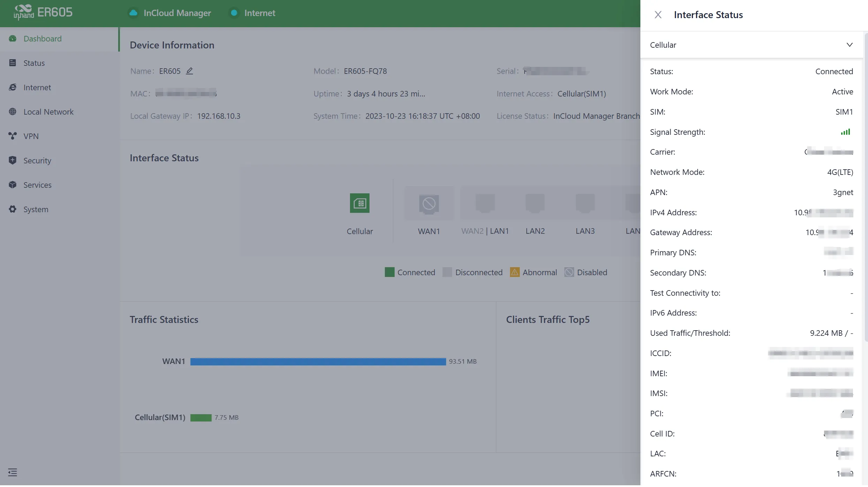Click the Internet status indicator dot
This screenshot has width=868, height=487.
pyautogui.click(x=234, y=13)
